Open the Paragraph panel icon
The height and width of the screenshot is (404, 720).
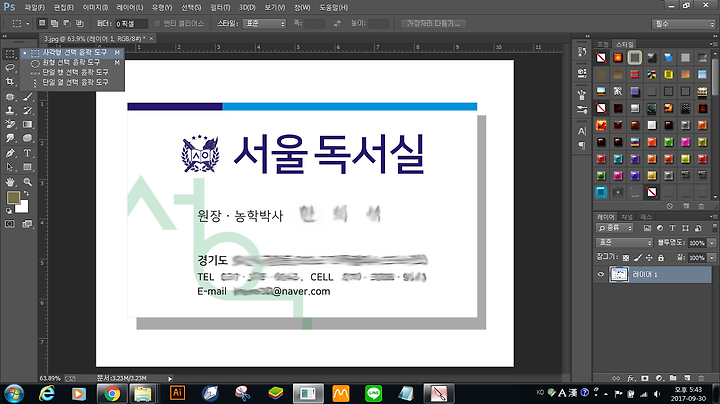point(582,146)
